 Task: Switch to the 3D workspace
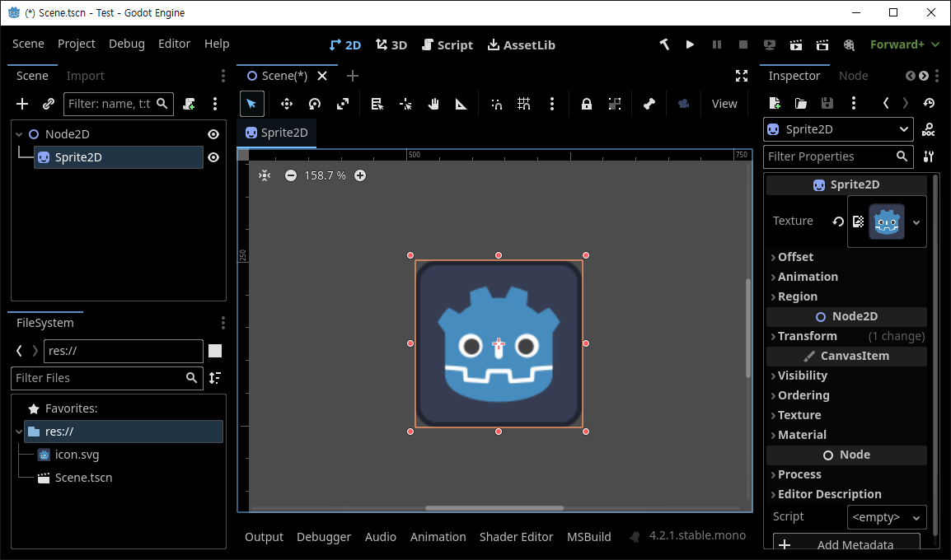tap(391, 44)
